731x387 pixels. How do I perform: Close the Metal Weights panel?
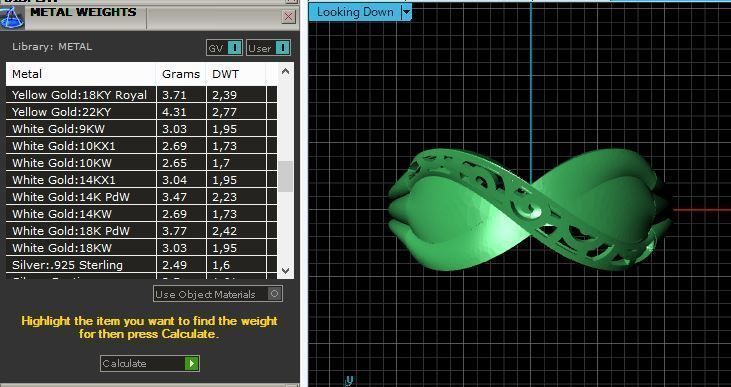point(289,17)
